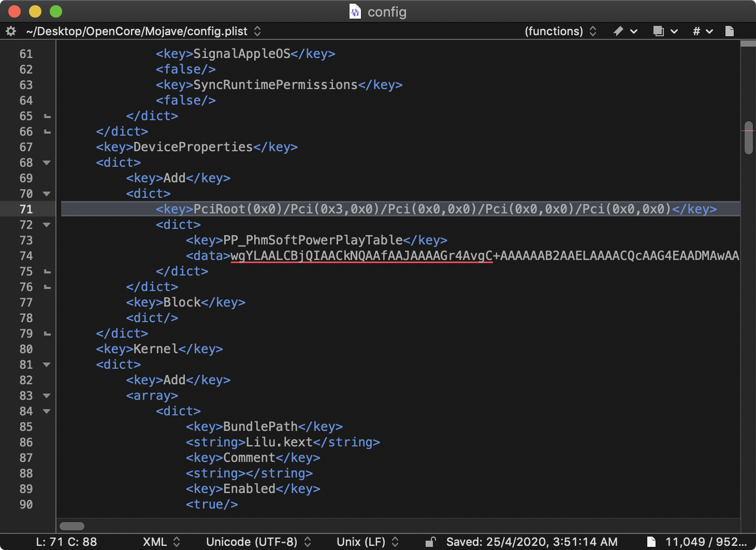756x550 pixels.
Task: Click the fold end marker on line 76
Action: pyautogui.click(x=47, y=287)
